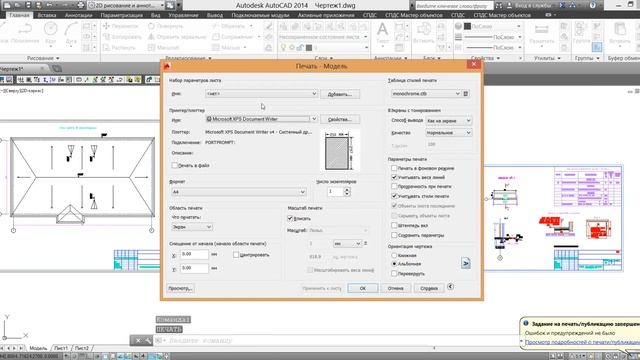Click the OK button in print dialog
Image resolution: width=640 pixels, height=360 pixels.
tap(362, 288)
